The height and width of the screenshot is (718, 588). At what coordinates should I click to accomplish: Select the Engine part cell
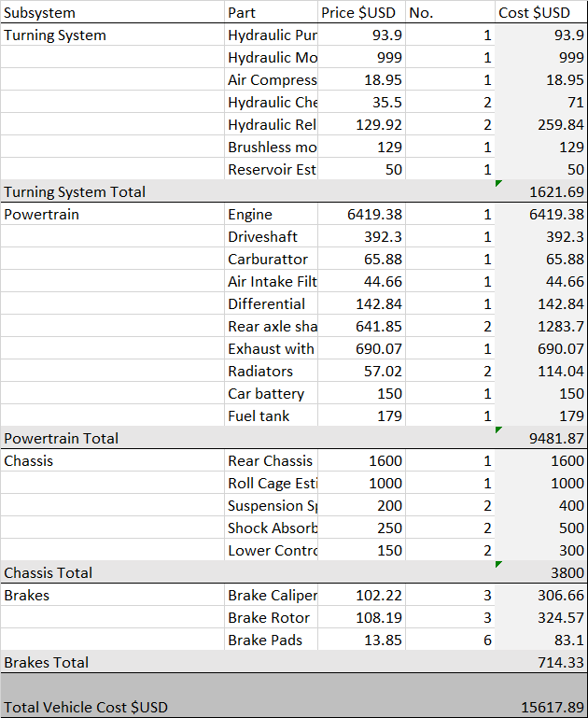(271, 214)
